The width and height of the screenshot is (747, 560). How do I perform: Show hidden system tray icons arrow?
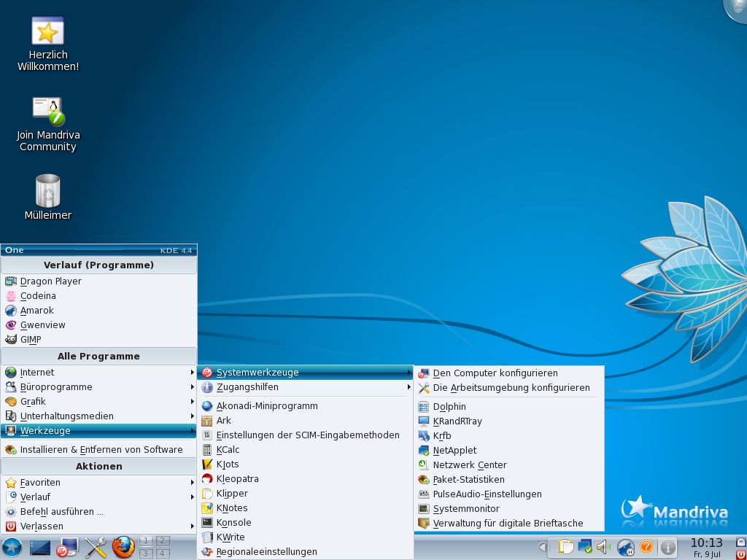click(x=543, y=547)
